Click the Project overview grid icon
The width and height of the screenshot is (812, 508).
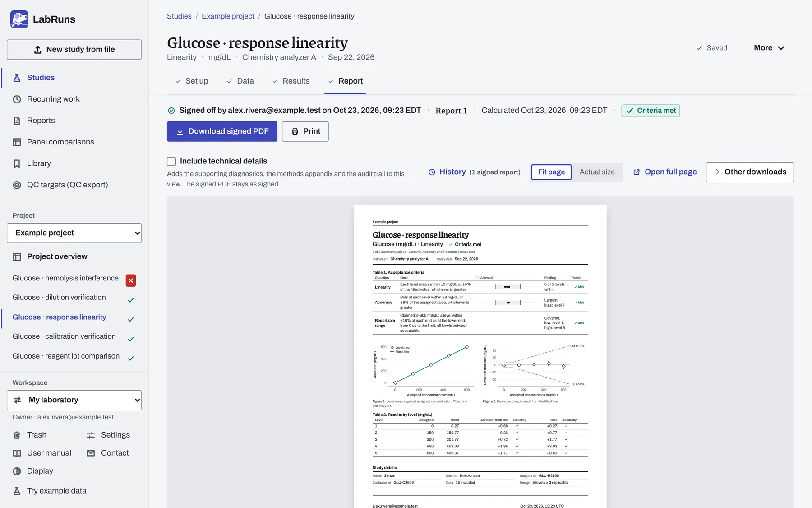17,257
